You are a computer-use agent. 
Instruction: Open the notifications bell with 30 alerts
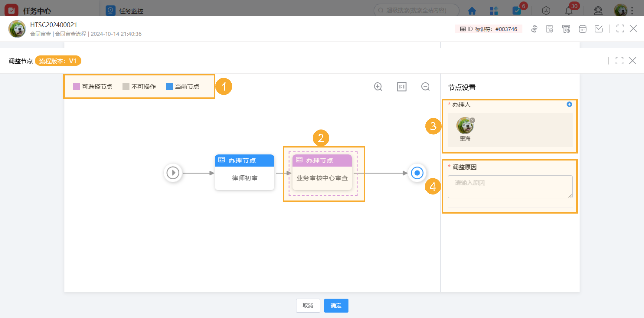pos(569,10)
